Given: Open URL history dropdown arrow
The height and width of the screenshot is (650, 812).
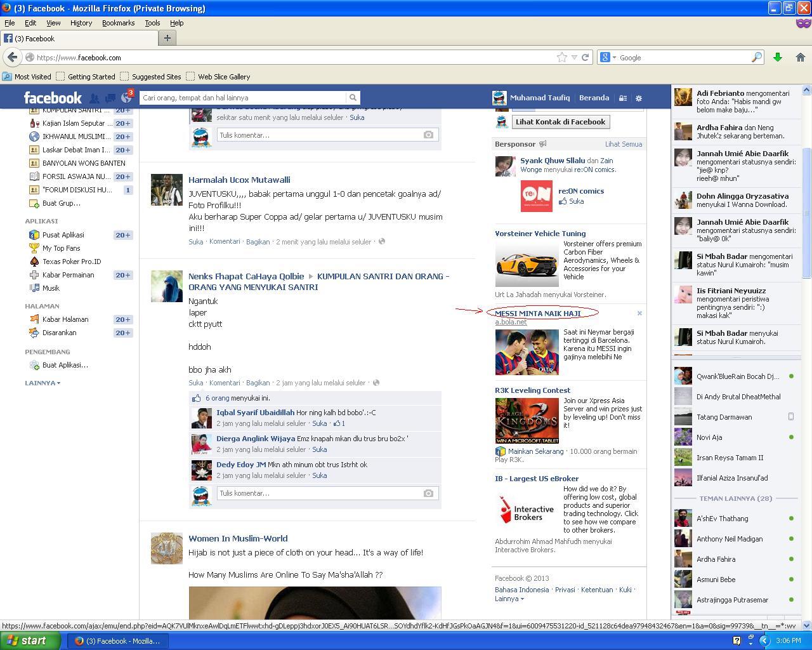Looking at the screenshot, I should click(x=574, y=57).
